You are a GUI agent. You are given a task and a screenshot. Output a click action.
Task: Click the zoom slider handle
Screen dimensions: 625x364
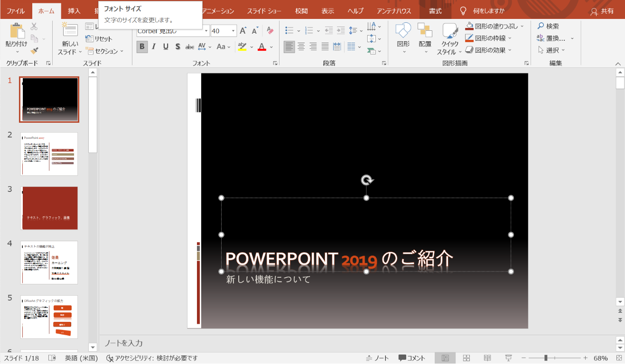pos(546,358)
